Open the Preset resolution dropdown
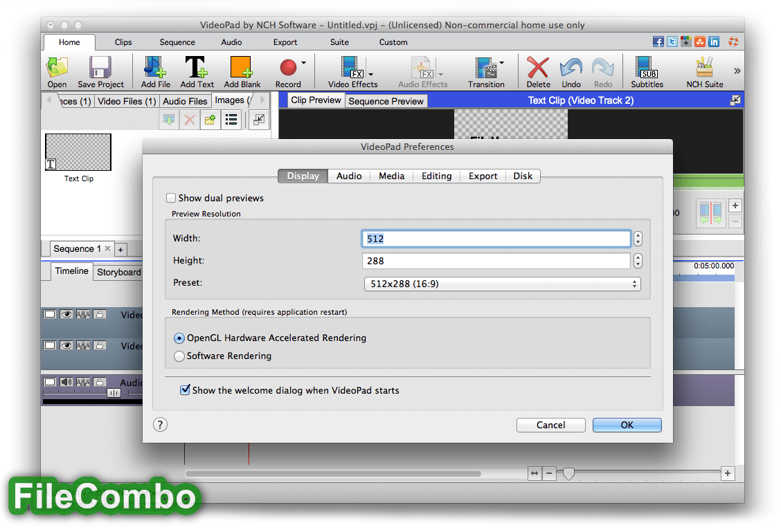Screen dimensions: 781x532 [502, 284]
